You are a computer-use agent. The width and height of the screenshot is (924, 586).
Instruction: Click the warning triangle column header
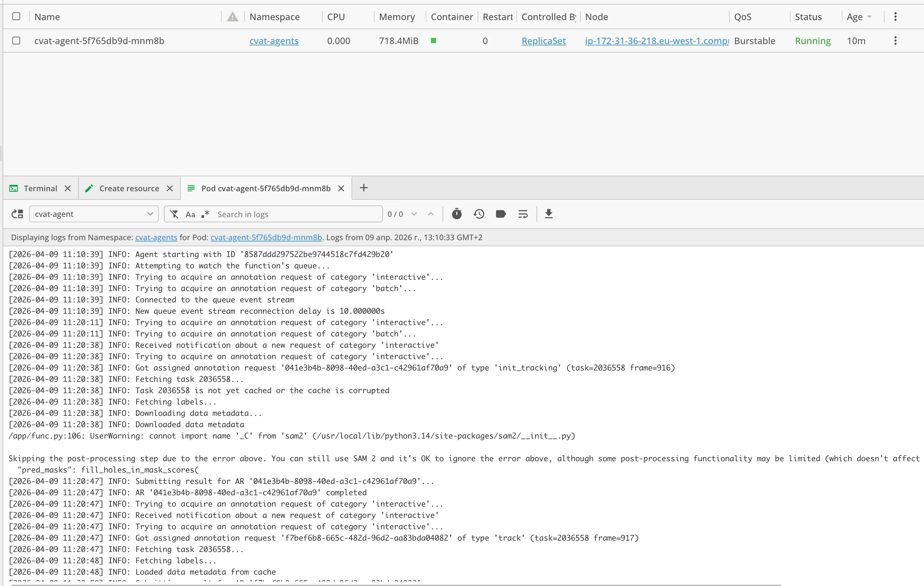tap(233, 17)
